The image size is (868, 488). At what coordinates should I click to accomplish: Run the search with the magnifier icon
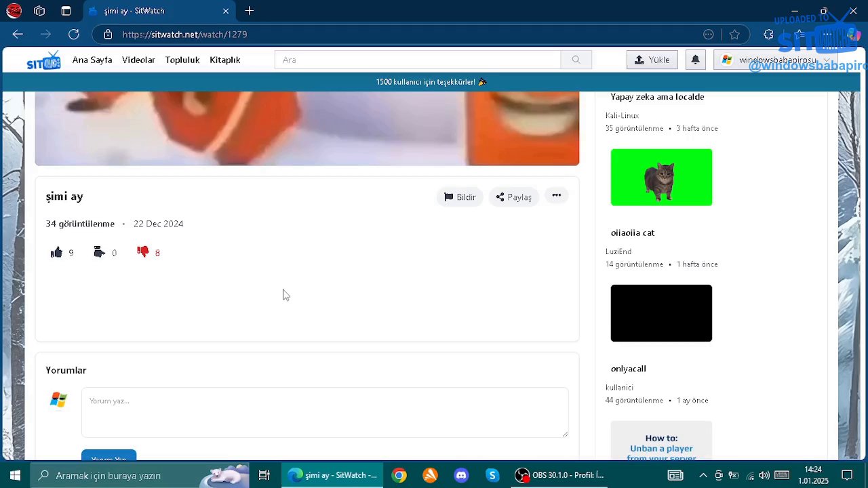click(x=575, y=60)
